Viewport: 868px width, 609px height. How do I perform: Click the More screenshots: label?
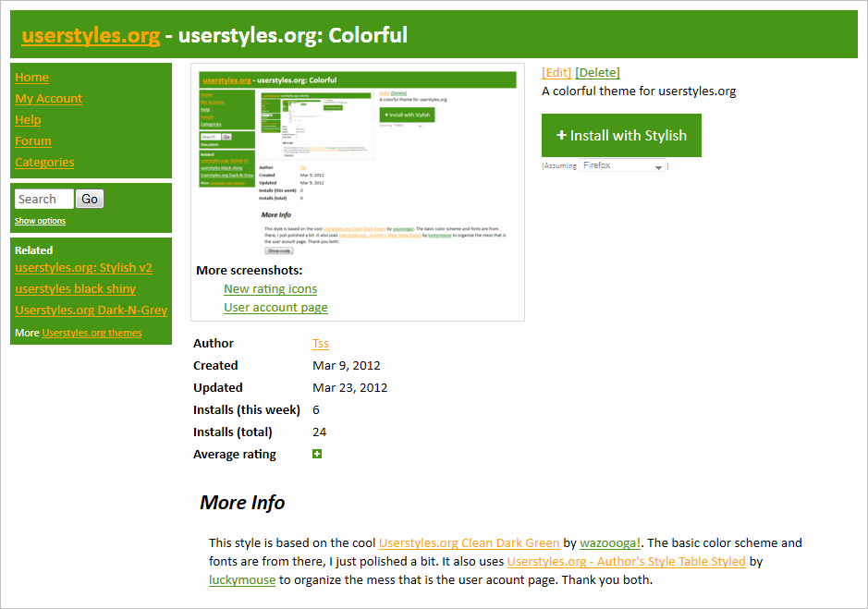pos(249,270)
